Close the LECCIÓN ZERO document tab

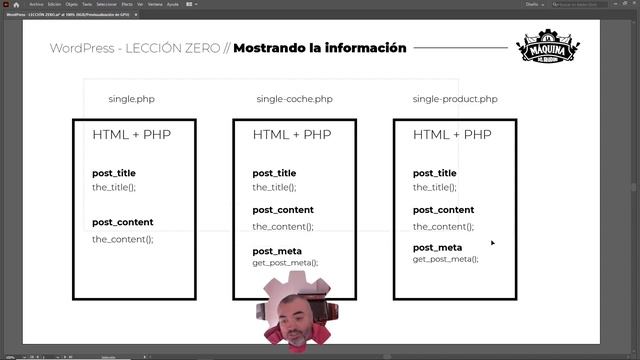(x=136, y=15)
